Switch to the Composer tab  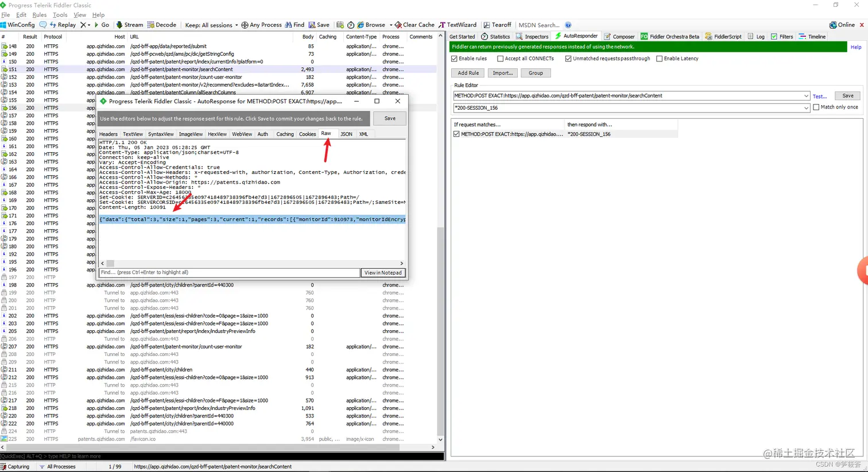(x=619, y=36)
